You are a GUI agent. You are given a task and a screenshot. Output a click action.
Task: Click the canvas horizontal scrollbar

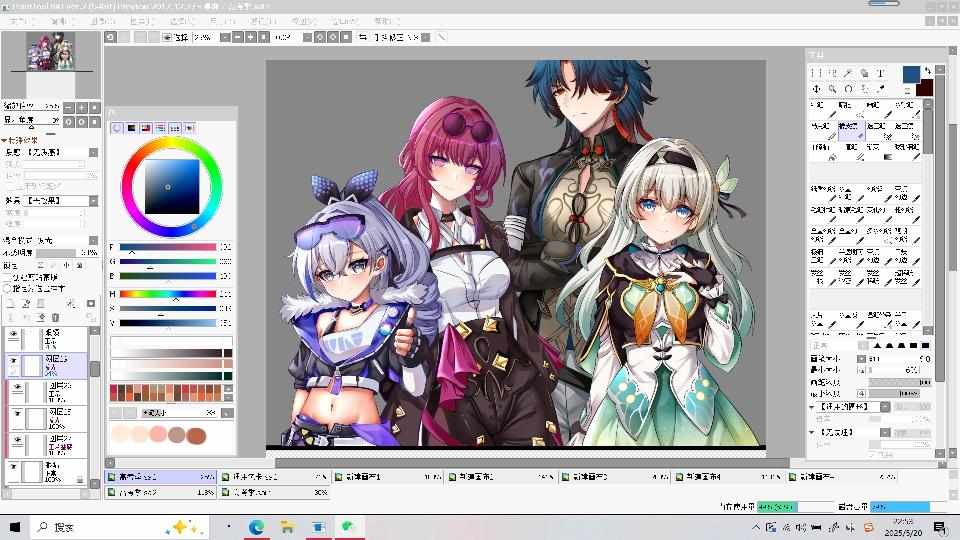[533, 463]
